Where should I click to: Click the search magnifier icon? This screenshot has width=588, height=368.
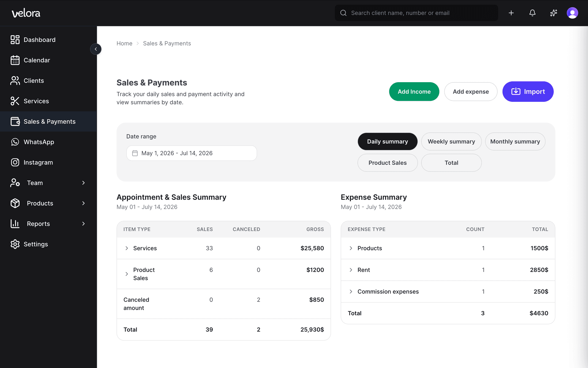click(x=343, y=13)
